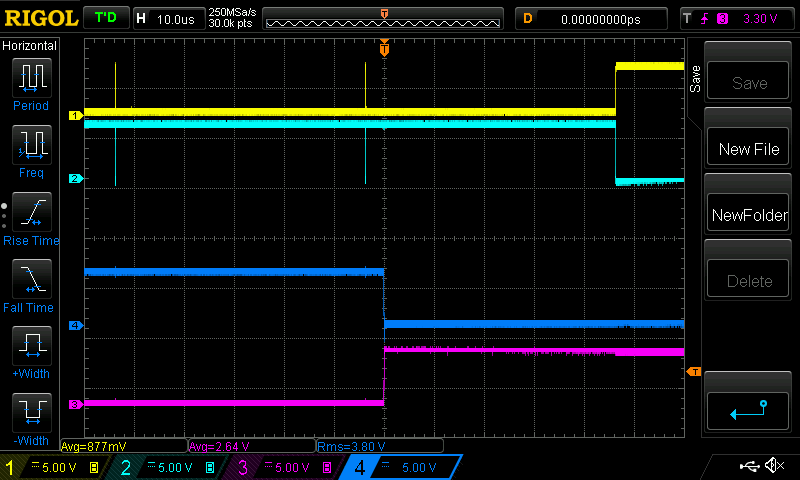Viewport: 800px width, 480px height.
Task: Click the orange trigger position marker at top
Action: point(384,48)
